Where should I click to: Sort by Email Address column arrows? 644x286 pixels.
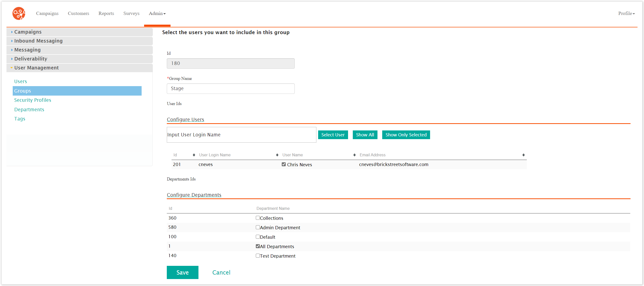(523, 155)
